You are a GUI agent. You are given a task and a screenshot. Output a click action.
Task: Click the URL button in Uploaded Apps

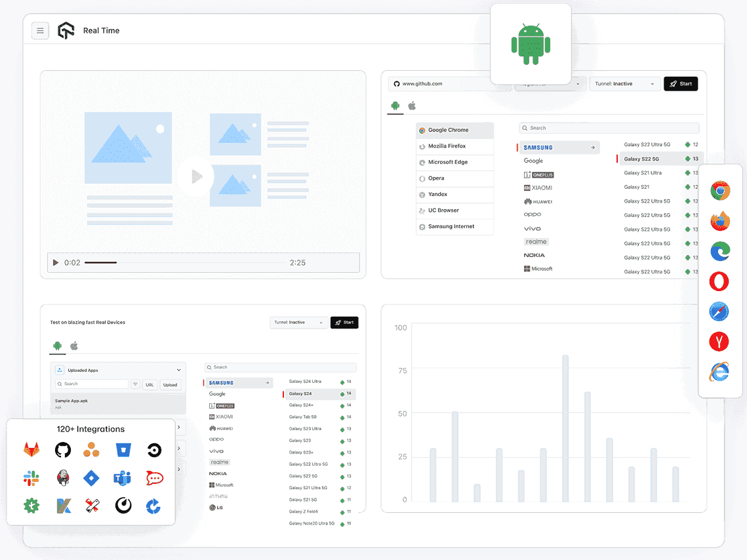coord(150,385)
